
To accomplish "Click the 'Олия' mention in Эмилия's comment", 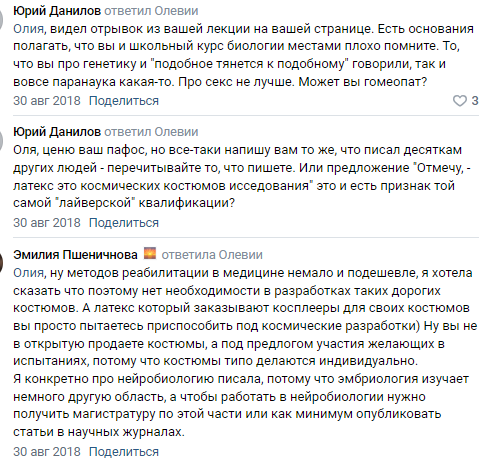I will click(x=29, y=273).
